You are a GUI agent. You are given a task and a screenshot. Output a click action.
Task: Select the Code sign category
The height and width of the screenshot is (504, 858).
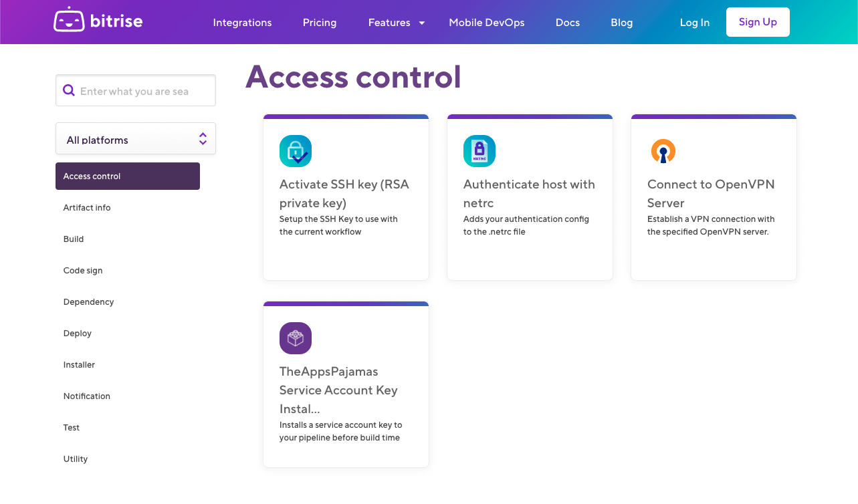83,270
